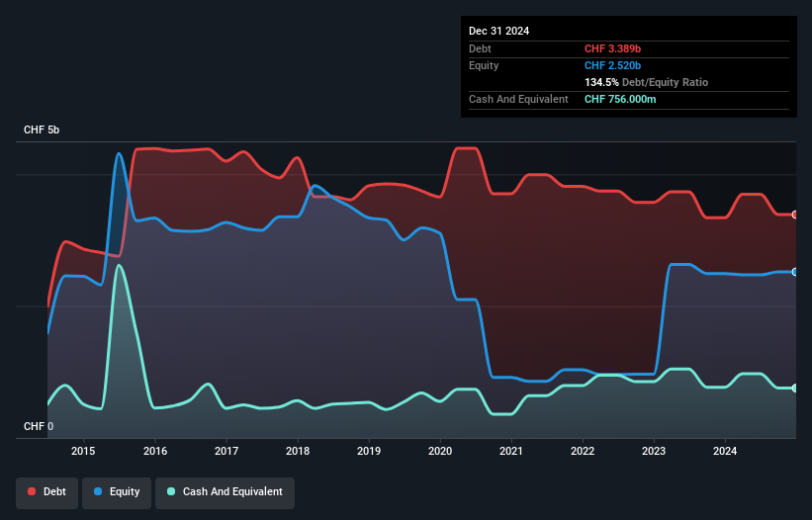Click the CHF 3.389b debt value
The height and width of the screenshot is (520, 812).
tap(612, 48)
